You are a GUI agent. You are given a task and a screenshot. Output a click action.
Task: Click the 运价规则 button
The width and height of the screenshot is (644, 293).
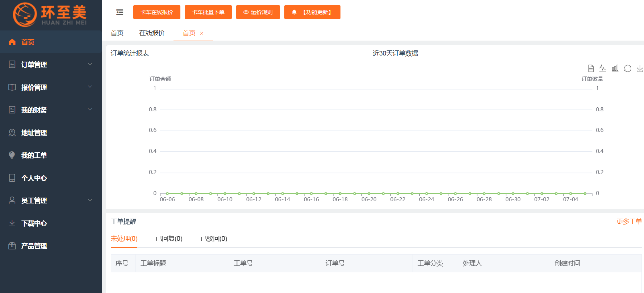point(258,12)
